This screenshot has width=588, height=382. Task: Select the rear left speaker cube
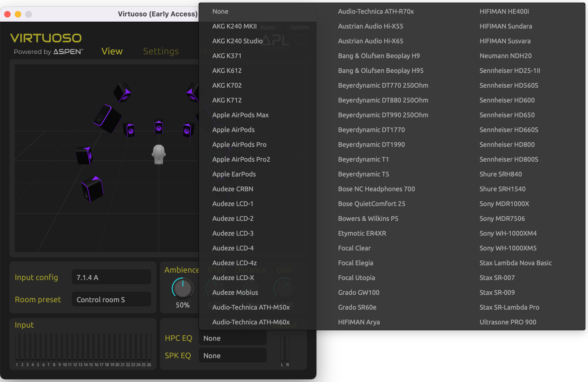point(92,189)
